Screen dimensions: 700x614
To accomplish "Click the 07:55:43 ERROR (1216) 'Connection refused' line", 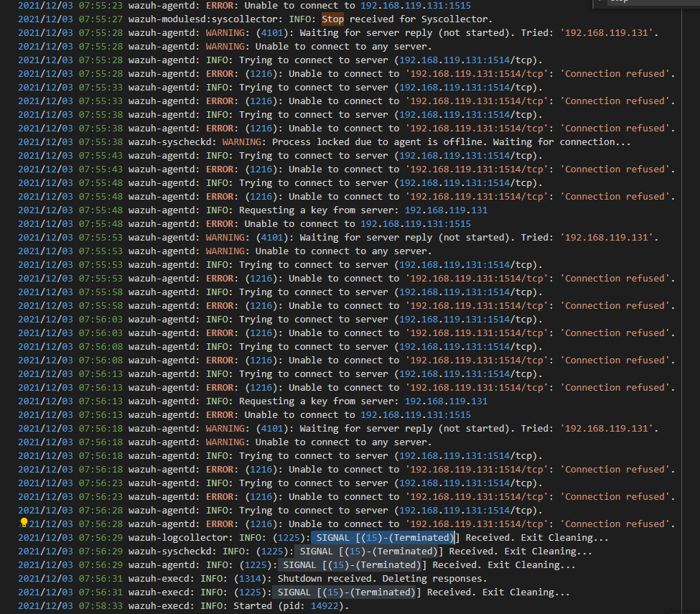I will pos(347,169).
